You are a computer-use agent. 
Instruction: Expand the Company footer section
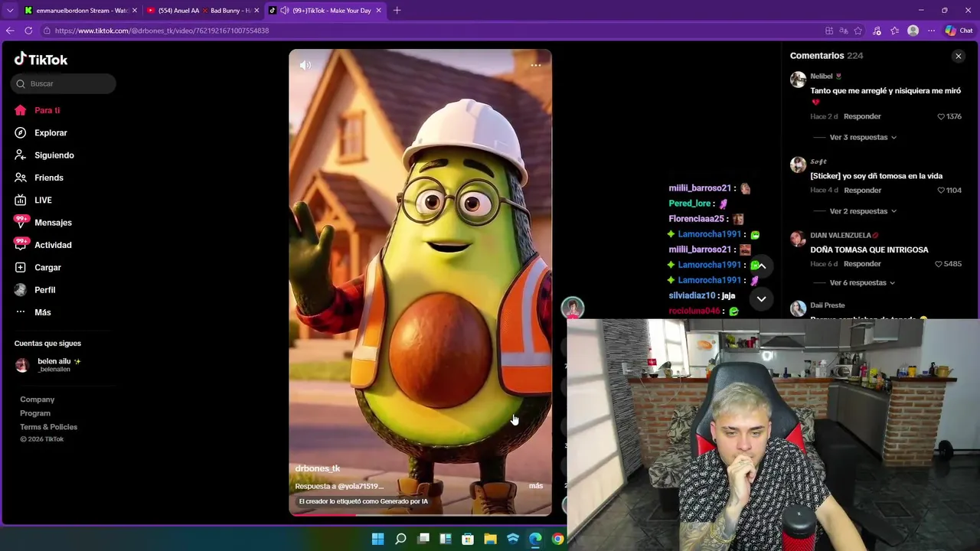tap(37, 399)
